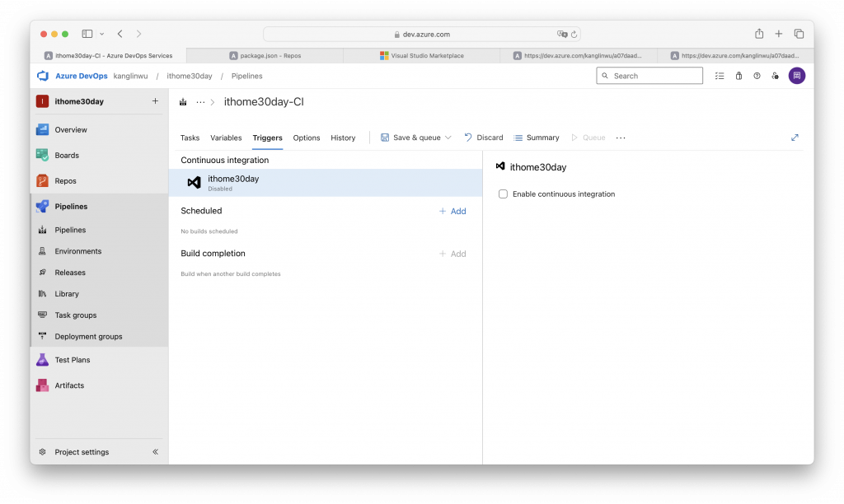844x504 pixels.
Task: Open the marketplace shopping bag icon
Action: 739,76
